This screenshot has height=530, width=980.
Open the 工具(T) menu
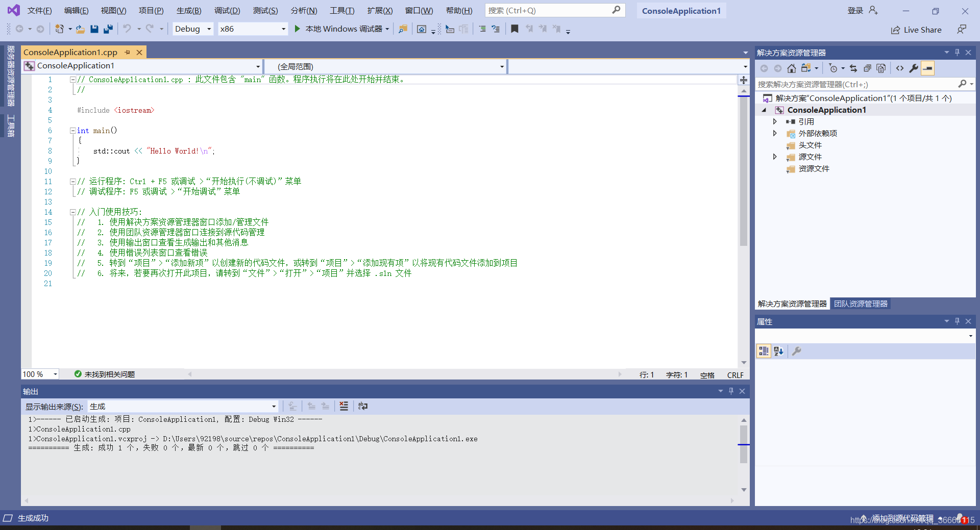click(x=342, y=11)
